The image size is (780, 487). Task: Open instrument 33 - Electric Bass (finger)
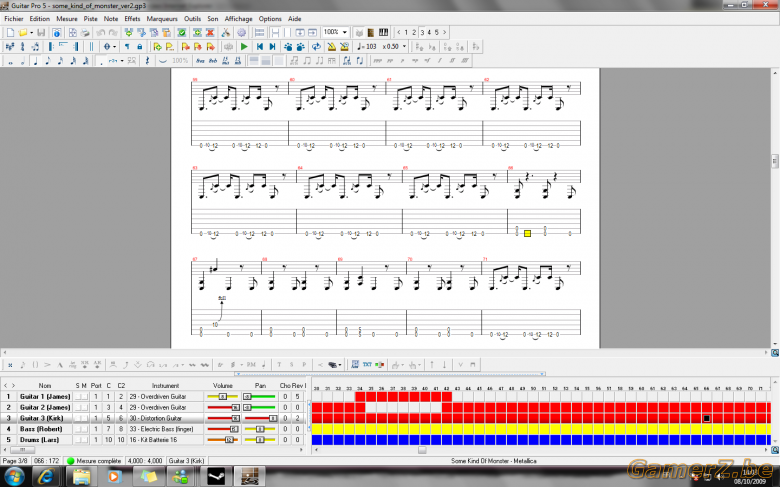click(161, 429)
